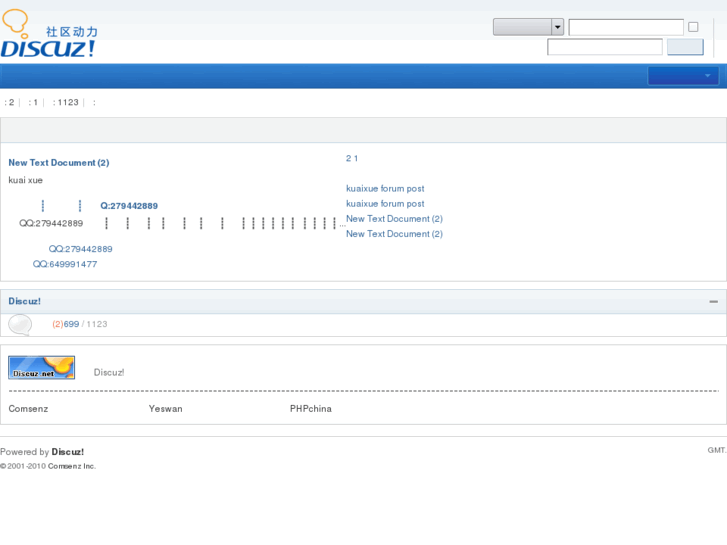Open the blue dropdown menu in the navigation bar
Viewport: 727px width, 545px height.
tap(683, 76)
